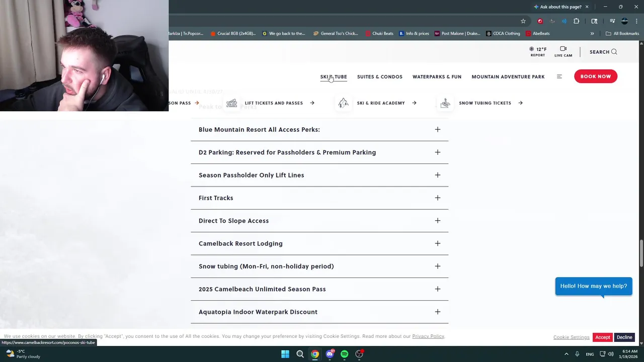
Task: Open Spotify from the taskbar
Action: click(x=344, y=354)
